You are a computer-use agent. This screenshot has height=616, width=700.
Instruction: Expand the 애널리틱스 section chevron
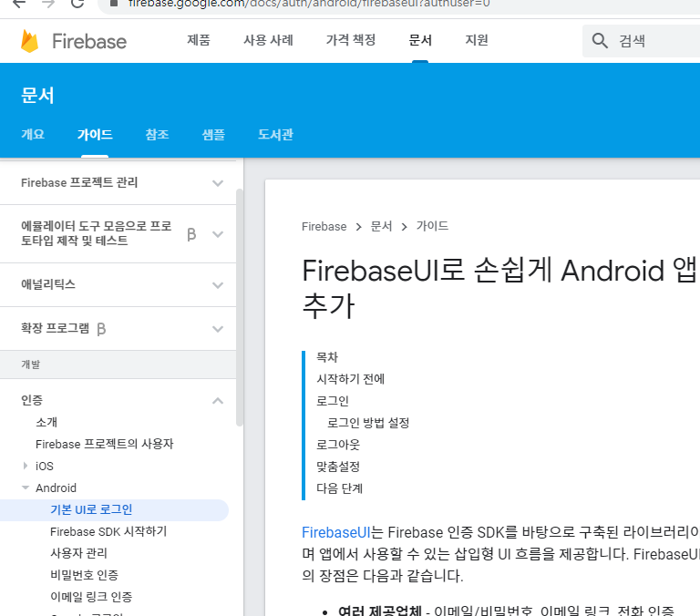click(x=218, y=285)
